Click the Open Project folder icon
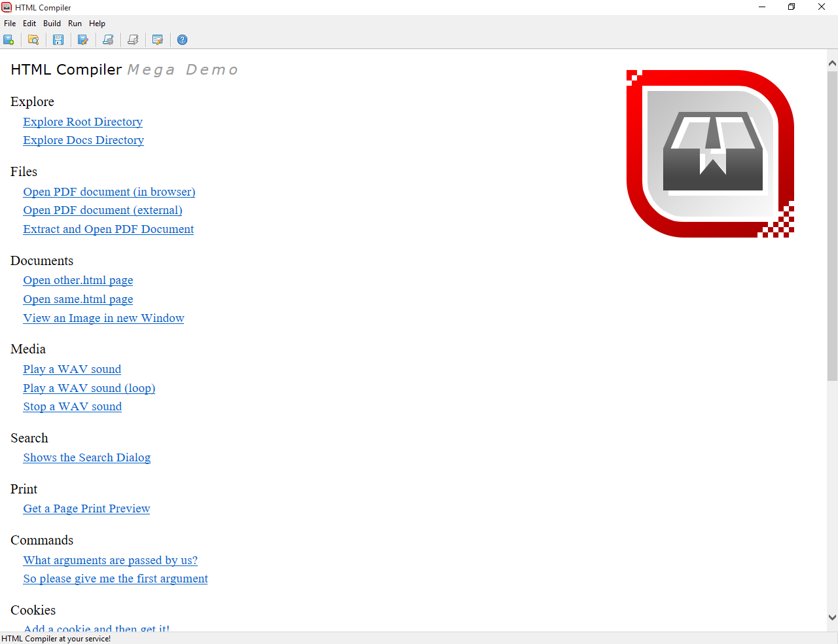Viewport: 838px width, 644px height. point(33,40)
